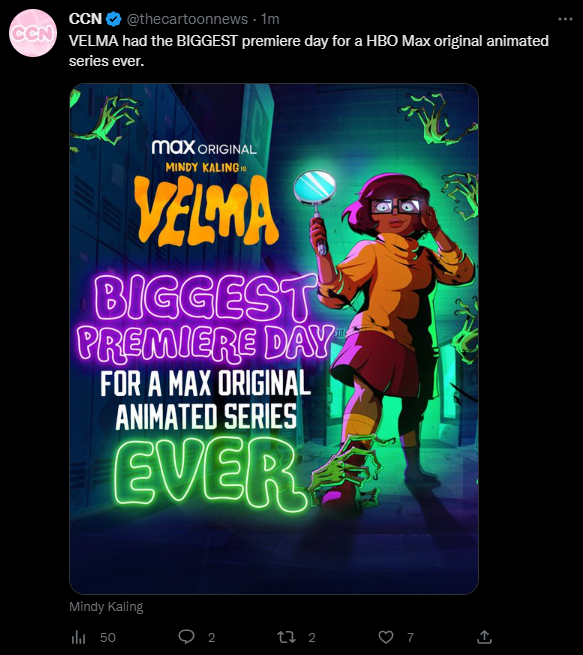Open the 1m timestamp link

270,19
